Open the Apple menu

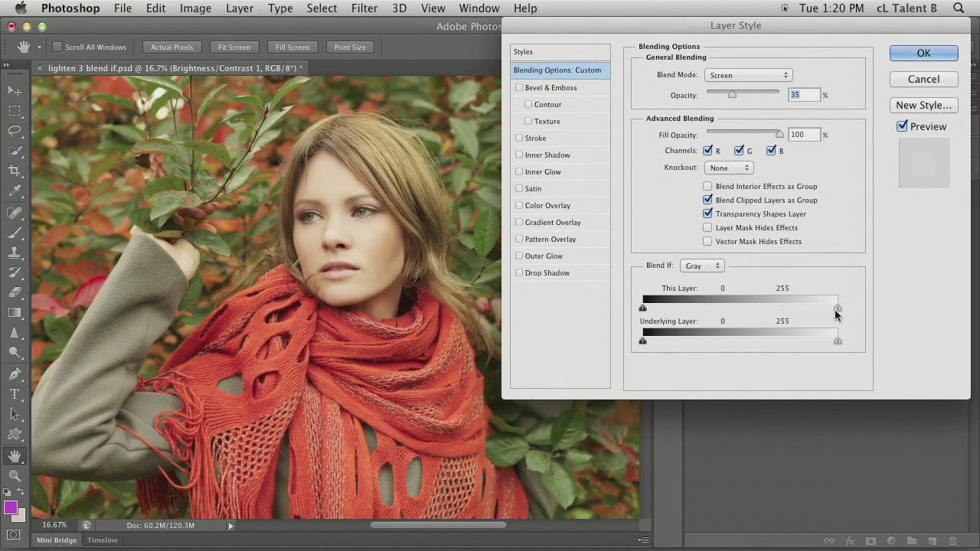point(20,8)
